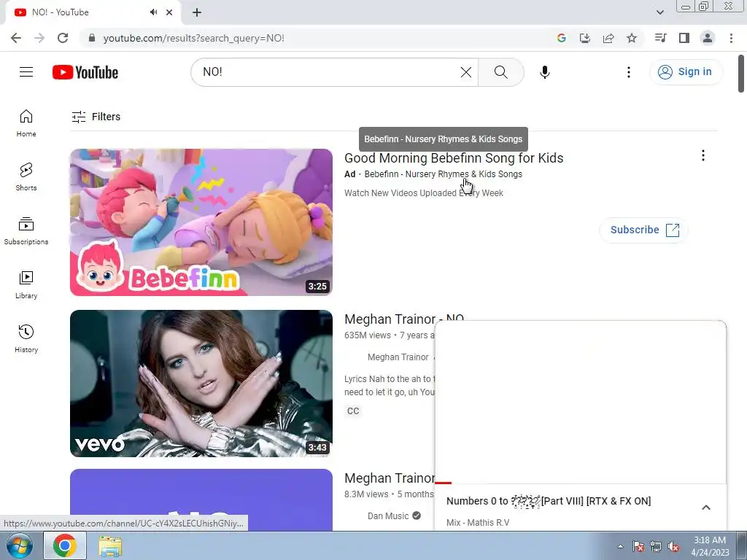Expand the miniplayer queue chevron
The height and width of the screenshot is (560, 747).
point(706,507)
